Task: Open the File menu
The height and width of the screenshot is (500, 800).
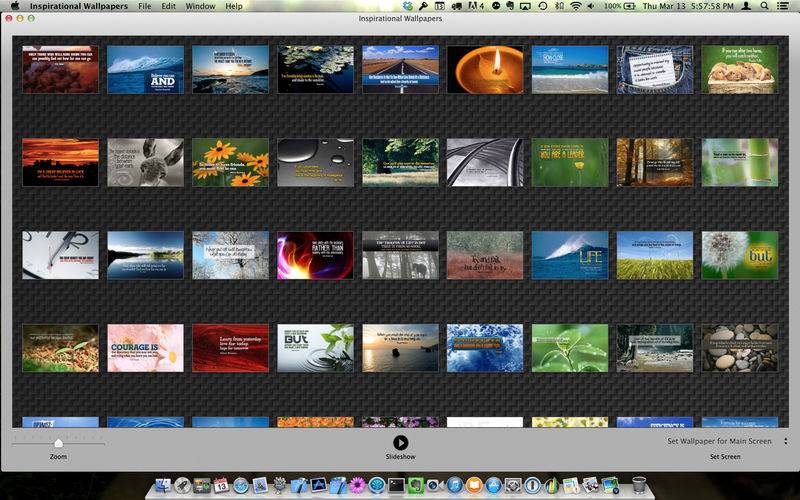Action: (144, 6)
